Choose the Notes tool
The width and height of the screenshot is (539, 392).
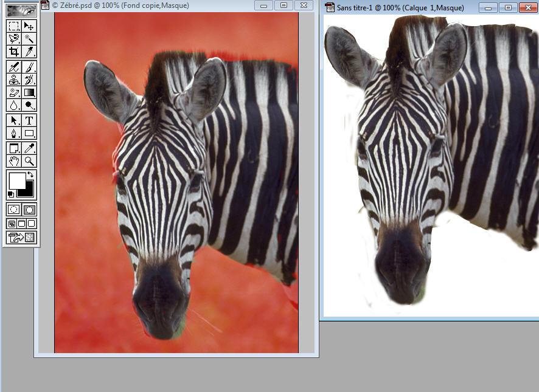pyautogui.click(x=14, y=148)
